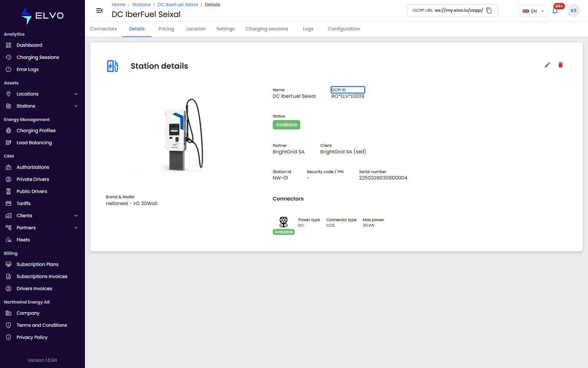The image size is (588, 368).
Task: Expand the Partners submenu chevron
Action: tap(76, 228)
